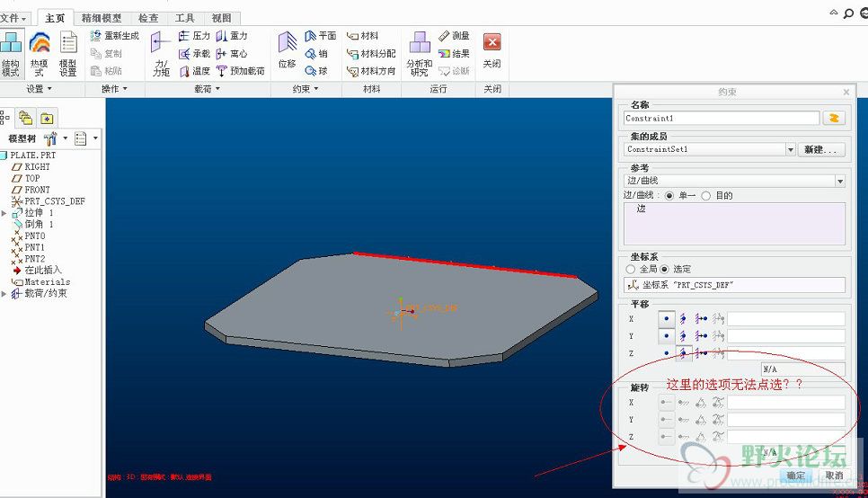Open 材料方向 material orientation

tap(371, 71)
